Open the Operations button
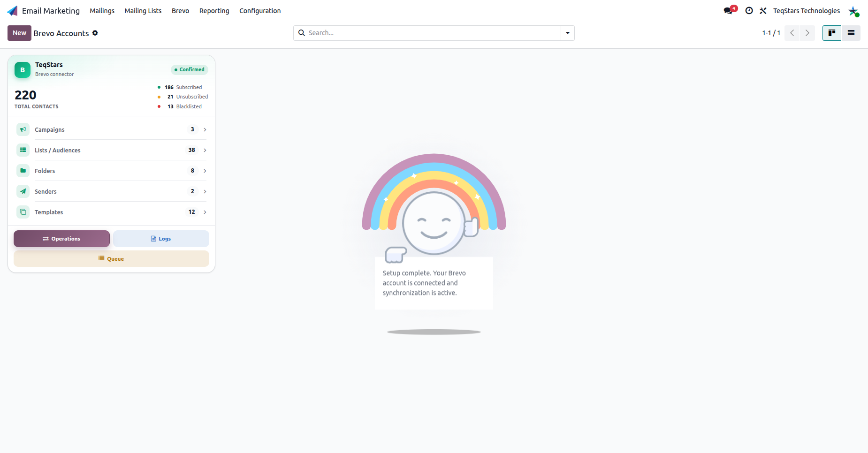 pyautogui.click(x=61, y=239)
